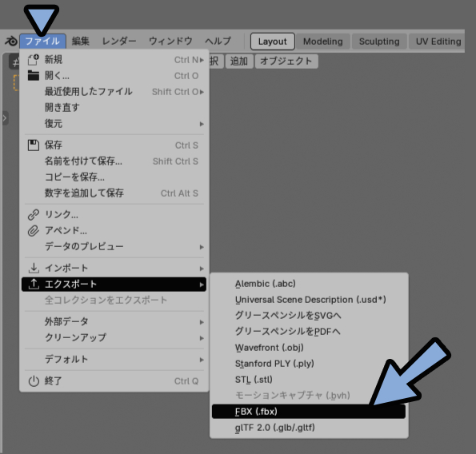The image size is (476, 454).
Task: Click the chain link icon for リンク
Action: click(x=34, y=214)
